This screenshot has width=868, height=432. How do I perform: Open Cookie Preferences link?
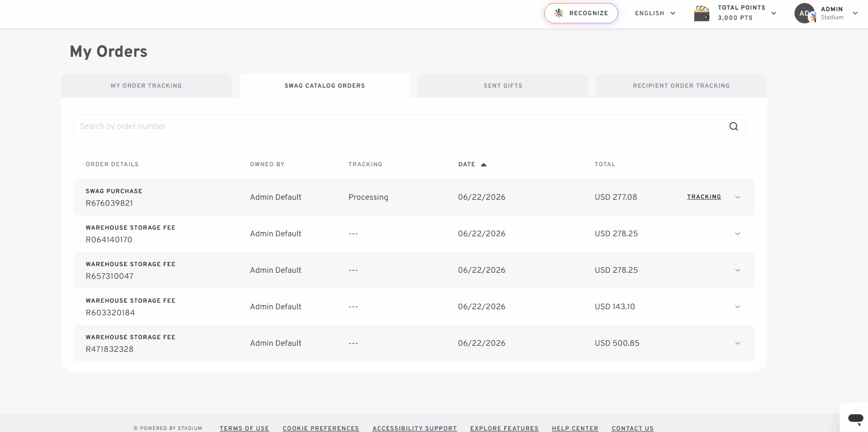click(321, 428)
